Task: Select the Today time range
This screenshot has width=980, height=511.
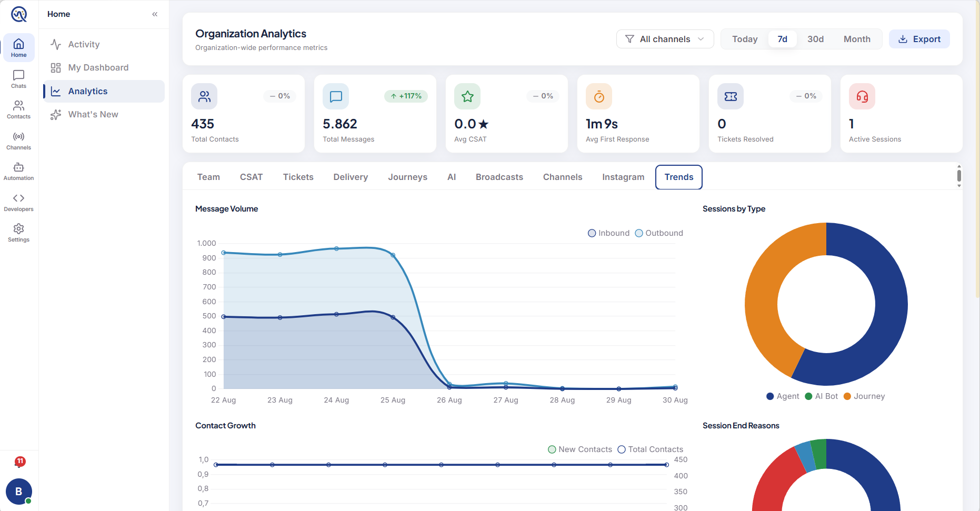Action: point(745,39)
